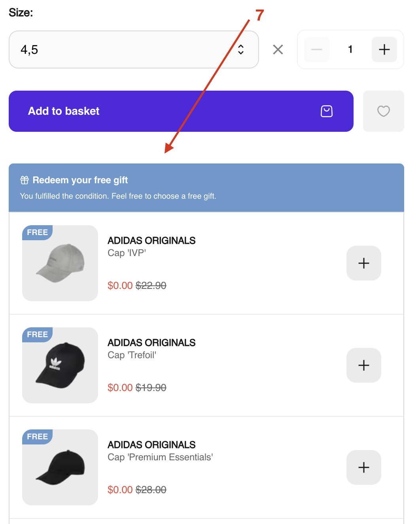
Task: Decrease quantity with the minus button
Action: (x=317, y=49)
